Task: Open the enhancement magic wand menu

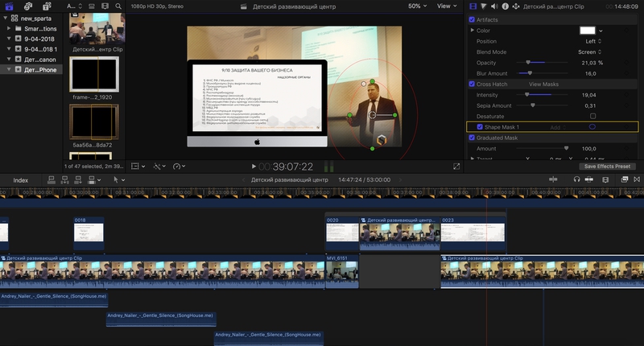Action: click(x=159, y=167)
